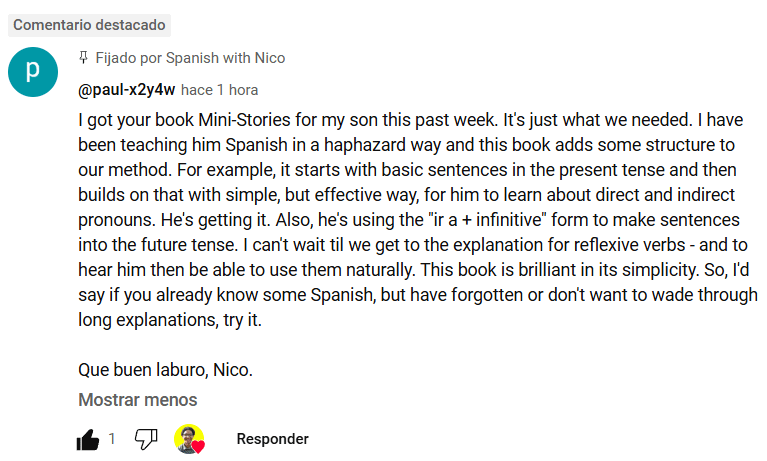Click the like count number "1"
The width and height of the screenshot is (767, 461).
pos(113,439)
